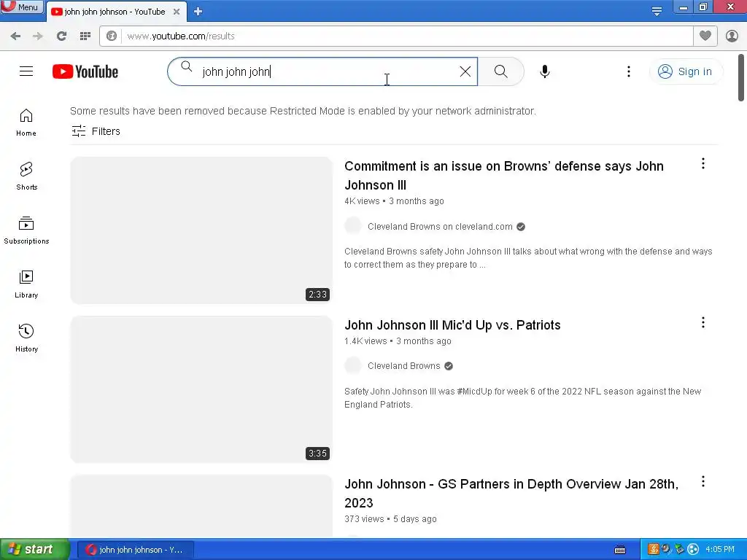Open the Opera account profile icon
The image size is (747, 560).
(732, 36)
